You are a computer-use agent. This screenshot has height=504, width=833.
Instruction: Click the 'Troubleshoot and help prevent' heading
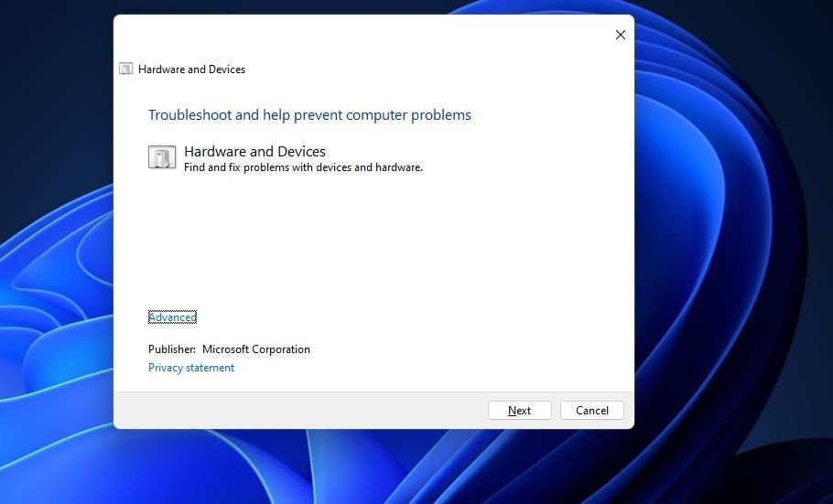(x=309, y=114)
